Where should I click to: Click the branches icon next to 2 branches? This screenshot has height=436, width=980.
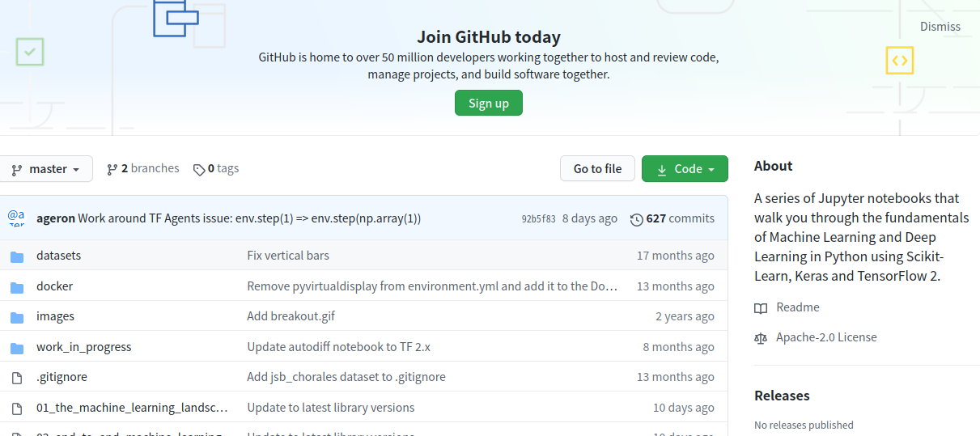click(112, 169)
